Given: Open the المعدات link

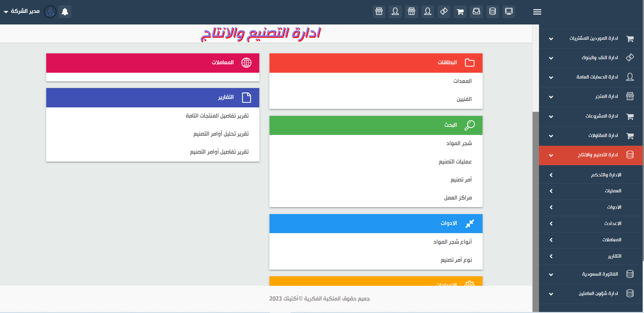Looking at the screenshot, I should [463, 81].
